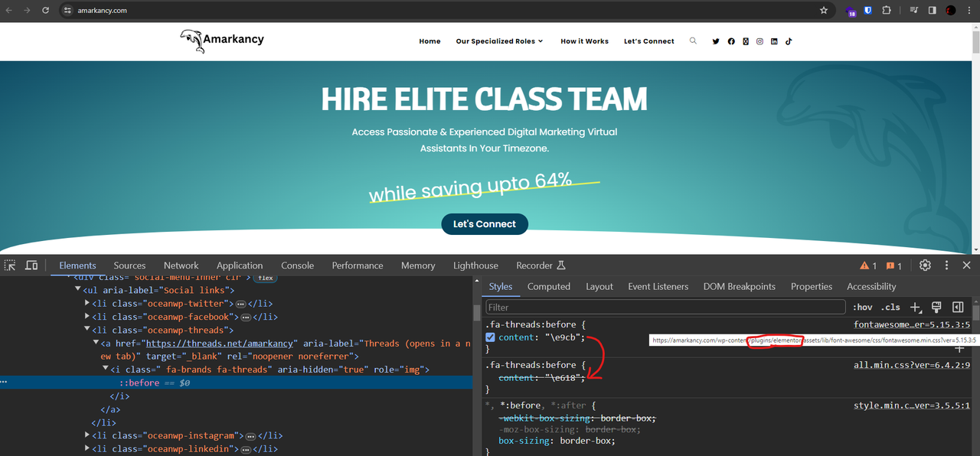Expand the oceanwp-facebook li node
980x456 pixels.
[87, 317]
